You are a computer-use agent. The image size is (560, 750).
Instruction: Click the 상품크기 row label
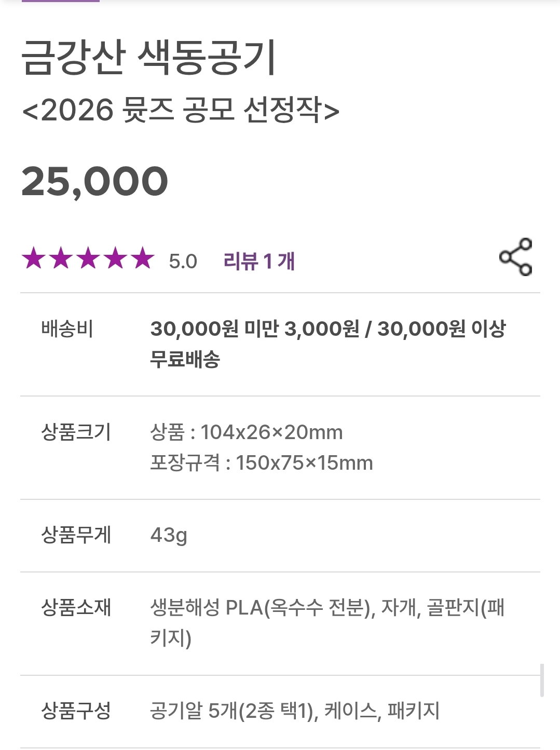click(76, 432)
